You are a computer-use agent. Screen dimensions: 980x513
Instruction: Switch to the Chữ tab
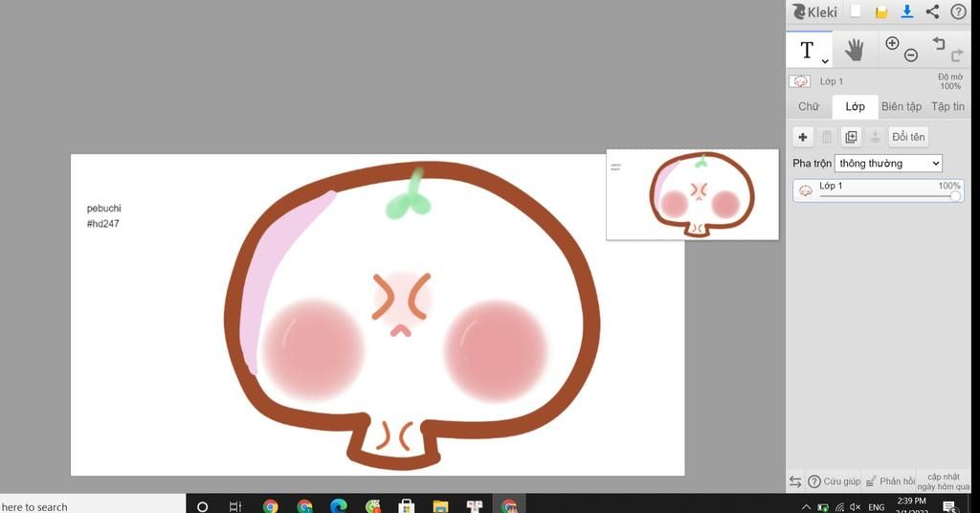point(808,106)
